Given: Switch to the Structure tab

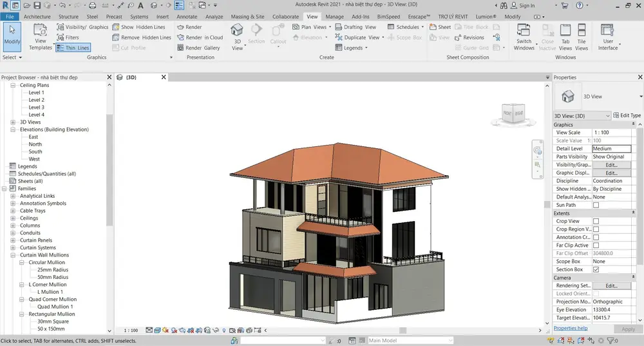Looking at the screenshot, I should click(x=68, y=17).
